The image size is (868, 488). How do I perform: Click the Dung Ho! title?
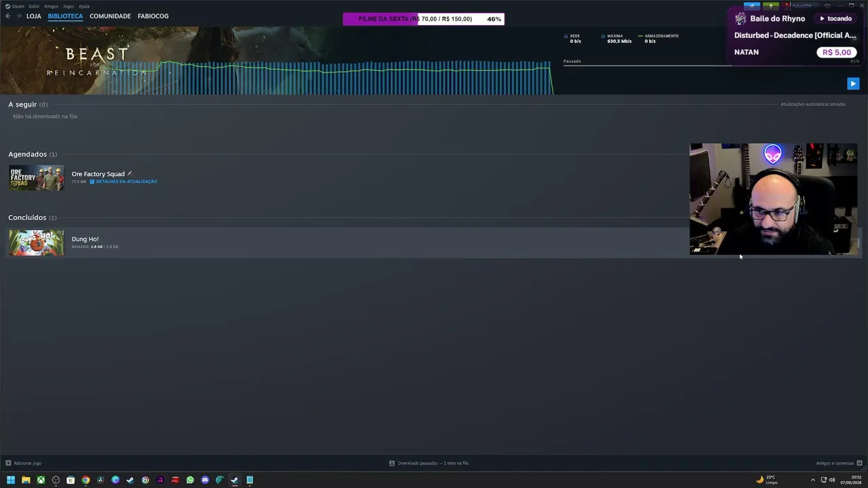[85, 239]
